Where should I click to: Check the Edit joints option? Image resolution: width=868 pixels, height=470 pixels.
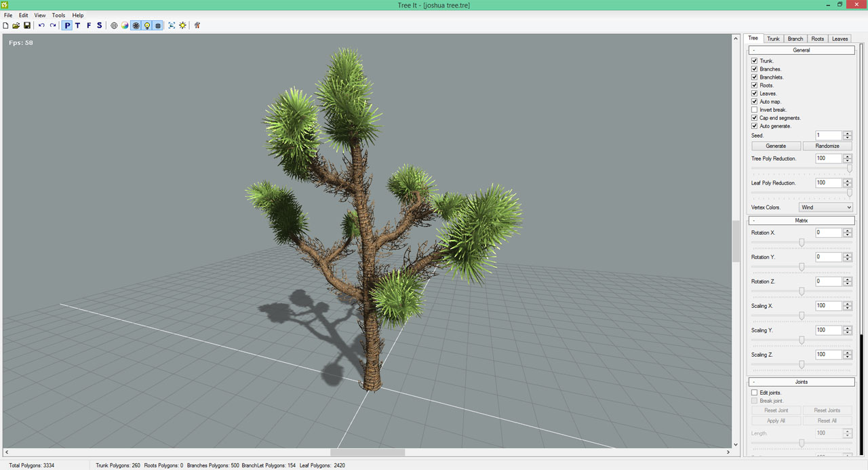(x=755, y=393)
